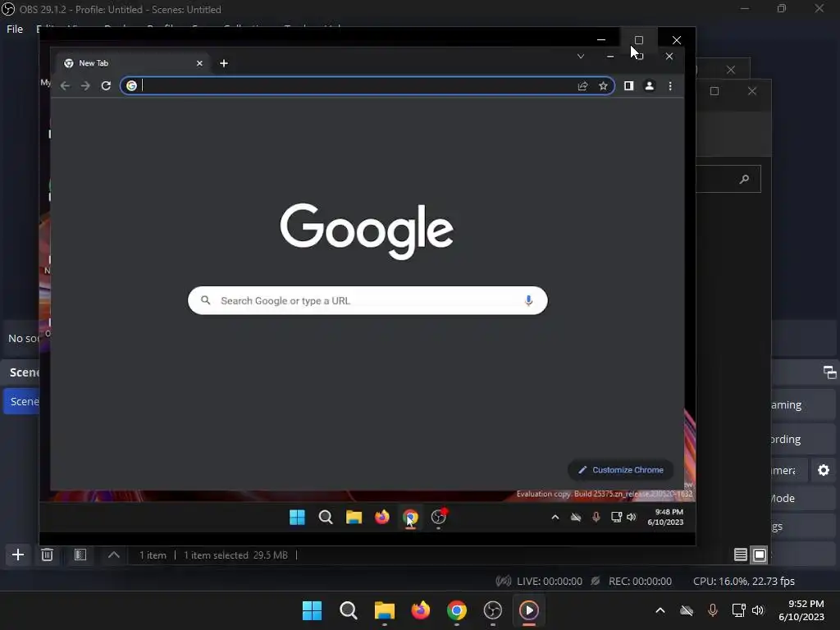Open the File menu in OBS
Screen dimensions: 840x630
click(15, 29)
